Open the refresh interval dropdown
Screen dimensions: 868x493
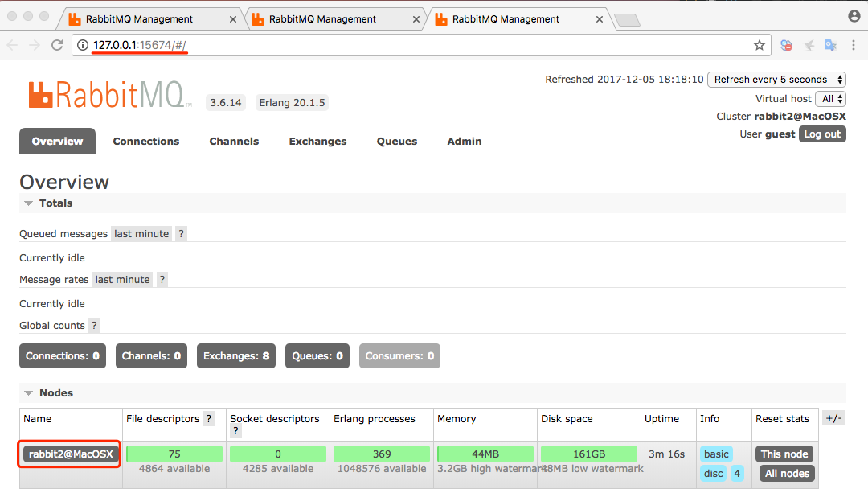(776, 79)
